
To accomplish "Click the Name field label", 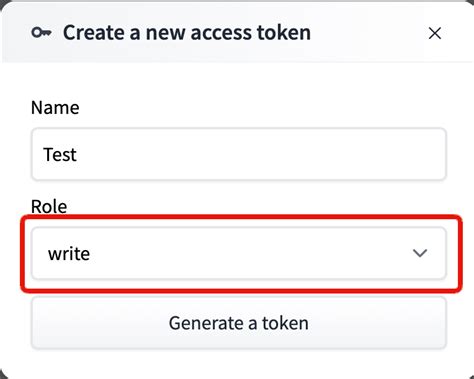I will [55, 108].
